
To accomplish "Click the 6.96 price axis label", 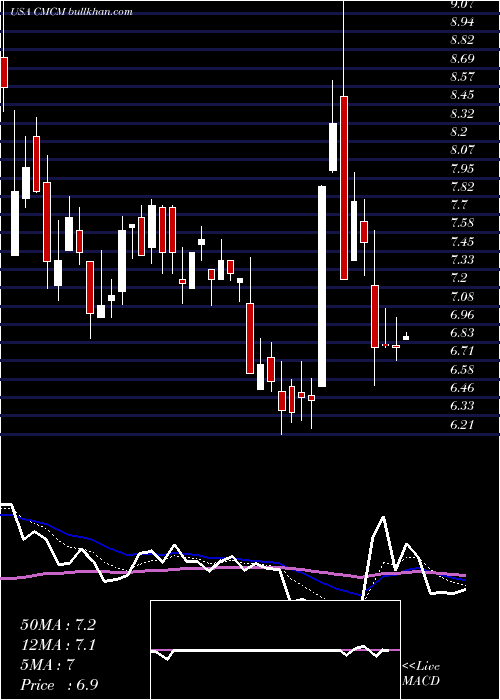I will point(462,315).
